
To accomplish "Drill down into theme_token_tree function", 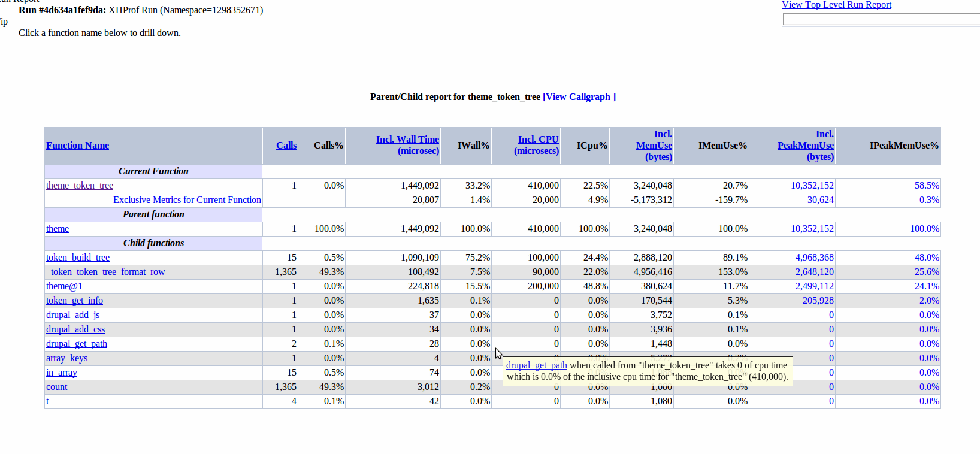I will tap(80, 186).
